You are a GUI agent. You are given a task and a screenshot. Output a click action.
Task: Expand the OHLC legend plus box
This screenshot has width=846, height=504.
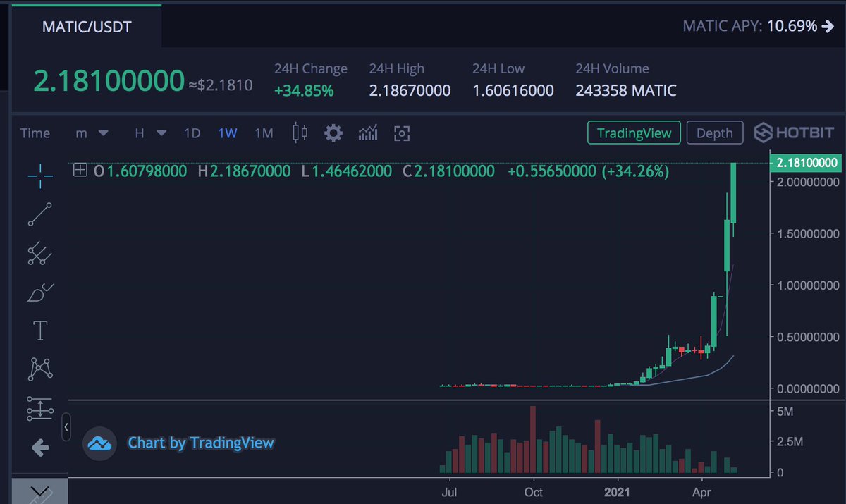pos(80,170)
